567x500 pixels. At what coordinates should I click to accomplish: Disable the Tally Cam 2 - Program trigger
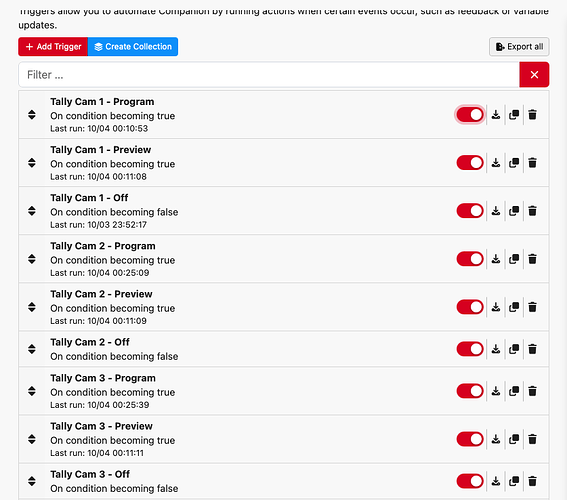point(470,259)
